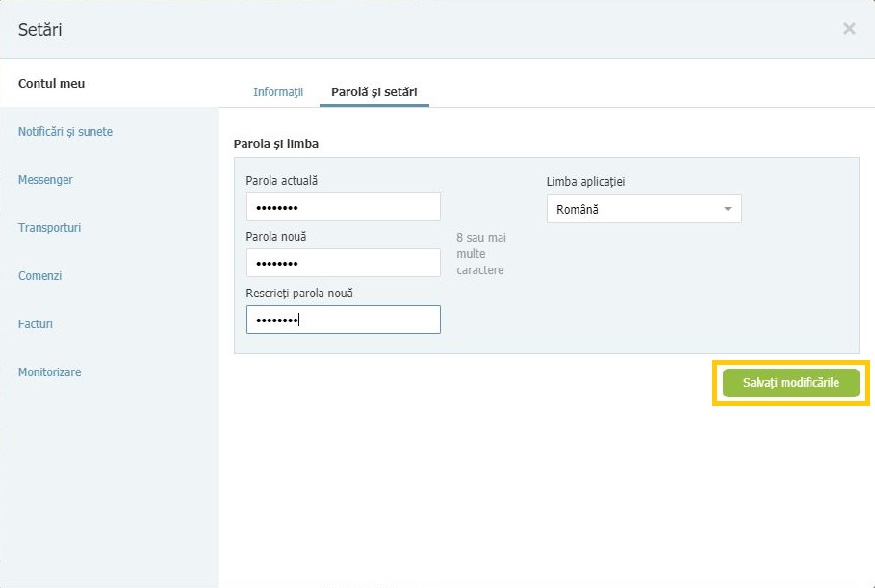Viewport: 875px width, 588px height.
Task: Open Monitorizare settings section
Action: click(49, 372)
